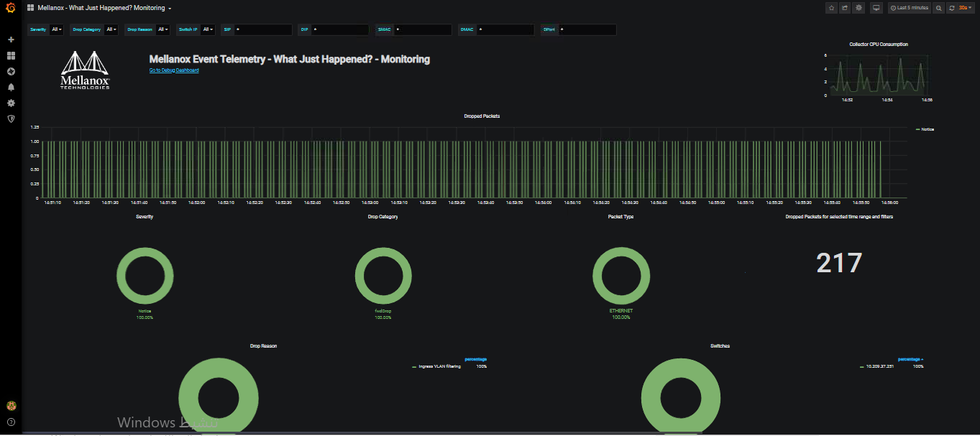Expand the Severity filter dropdown
Screen dimensions: 980x436
click(57, 29)
